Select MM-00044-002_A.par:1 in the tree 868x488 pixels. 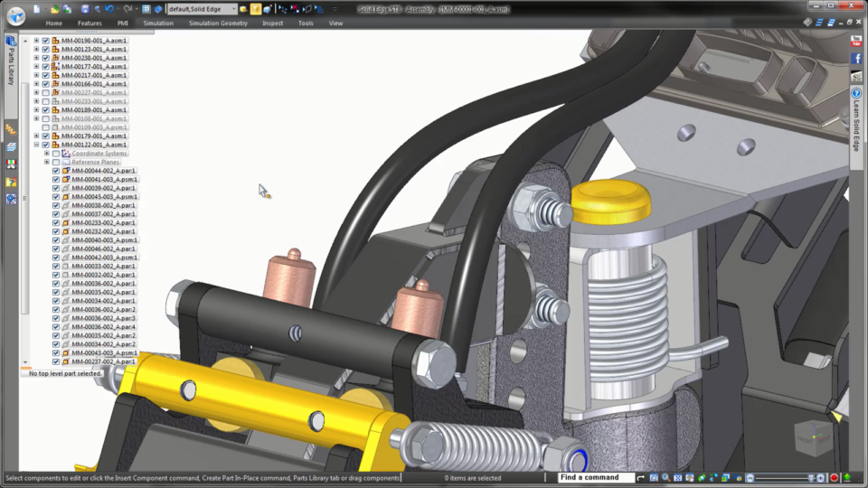(x=103, y=171)
